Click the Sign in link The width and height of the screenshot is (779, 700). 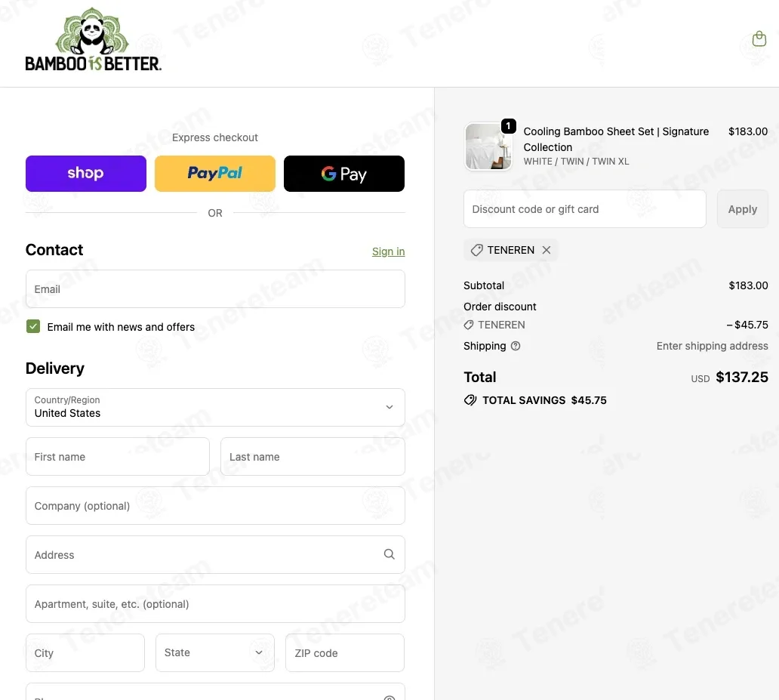[388, 251]
